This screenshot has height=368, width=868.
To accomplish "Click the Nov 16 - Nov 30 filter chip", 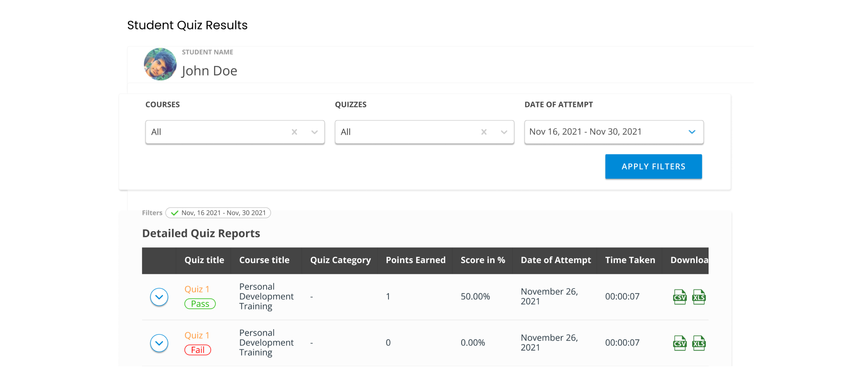I will 223,213.
